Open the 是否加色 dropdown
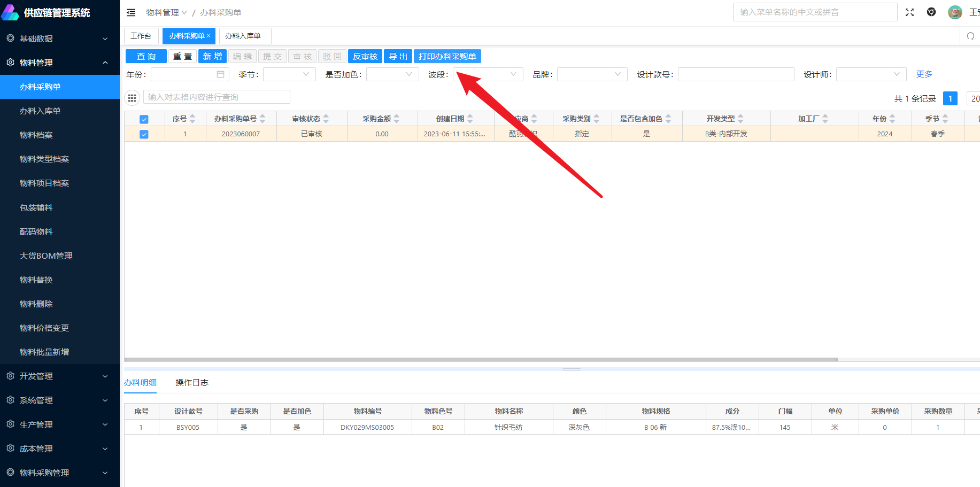980x487 pixels. pos(392,74)
